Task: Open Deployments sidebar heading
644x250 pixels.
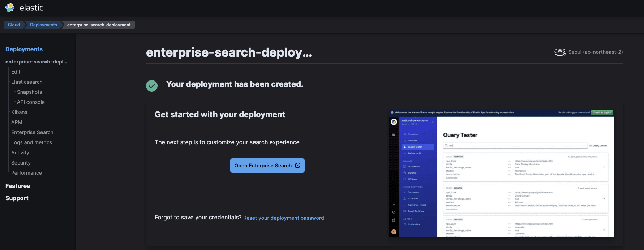Action: click(x=24, y=49)
